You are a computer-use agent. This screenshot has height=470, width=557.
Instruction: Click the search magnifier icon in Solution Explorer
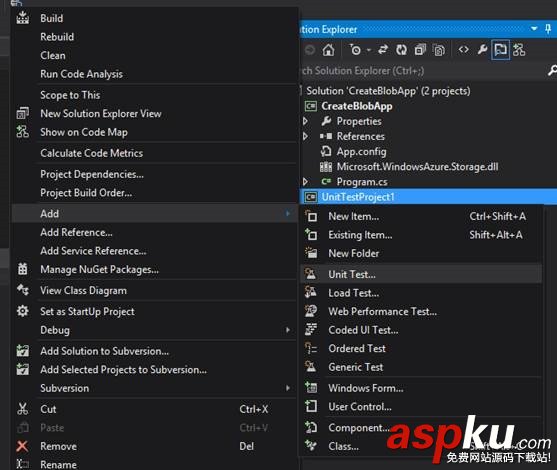click(552, 71)
